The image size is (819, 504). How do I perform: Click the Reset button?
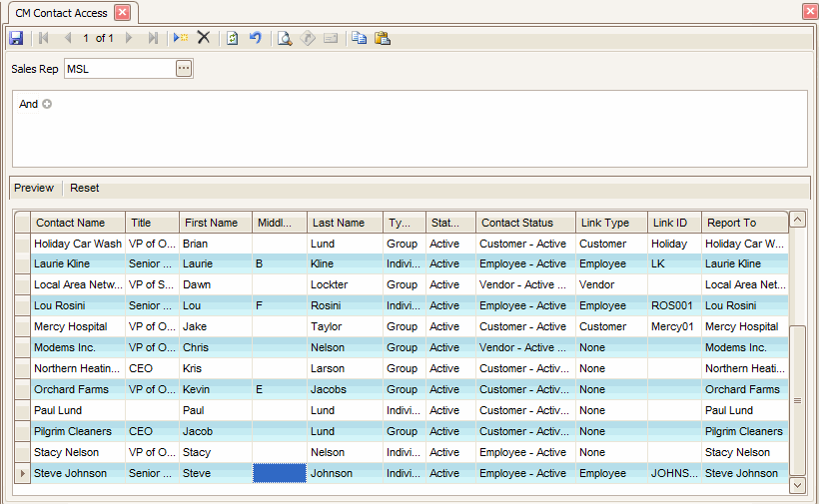click(x=85, y=188)
